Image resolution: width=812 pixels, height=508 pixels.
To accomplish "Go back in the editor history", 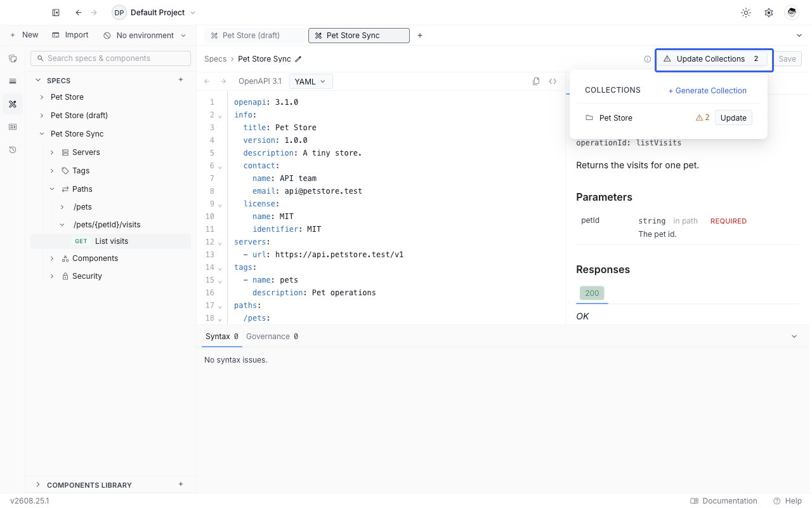I will [207, 81].
